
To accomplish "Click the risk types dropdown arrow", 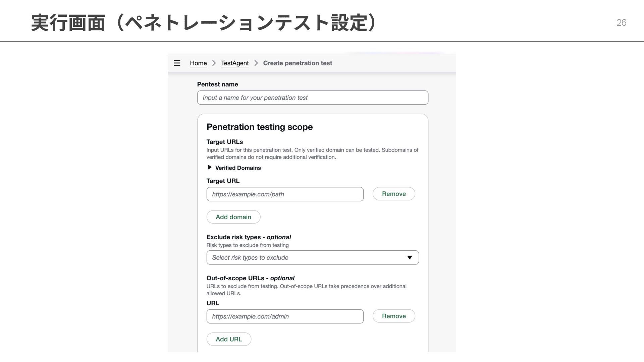I will 410,257.
